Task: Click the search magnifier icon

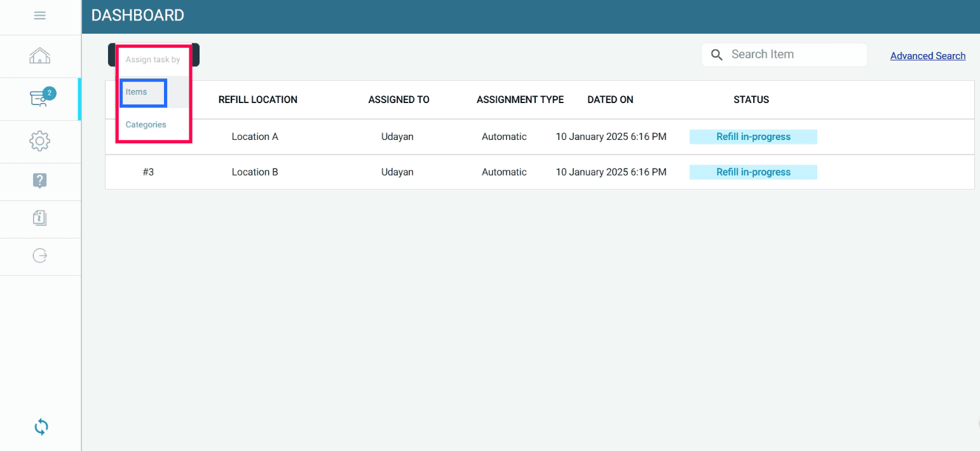Action: pos(717,55)
